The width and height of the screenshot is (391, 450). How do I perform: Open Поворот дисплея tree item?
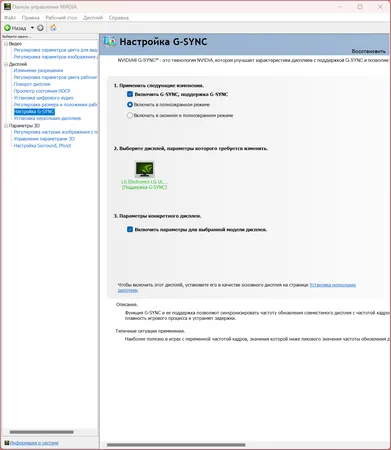(x=32, y=84)
